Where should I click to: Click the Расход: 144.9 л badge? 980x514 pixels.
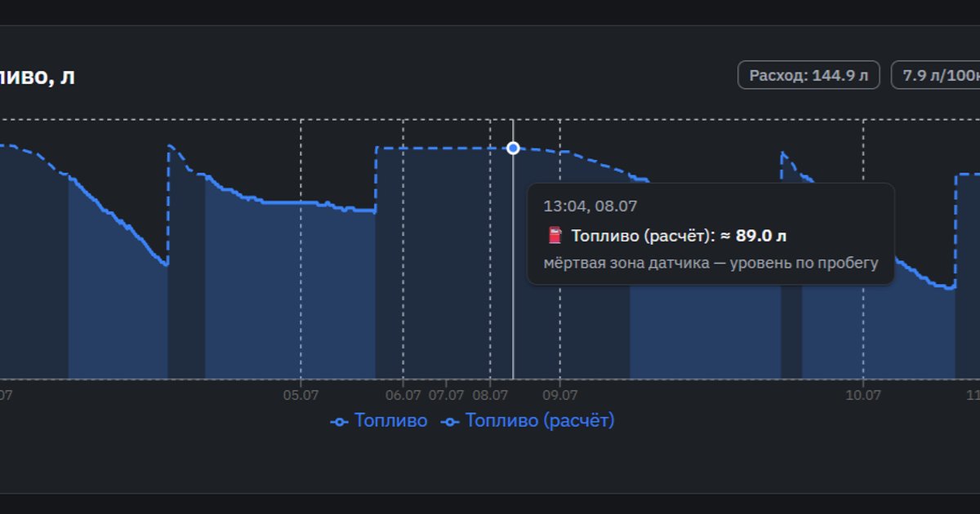(x=808, y=76)
